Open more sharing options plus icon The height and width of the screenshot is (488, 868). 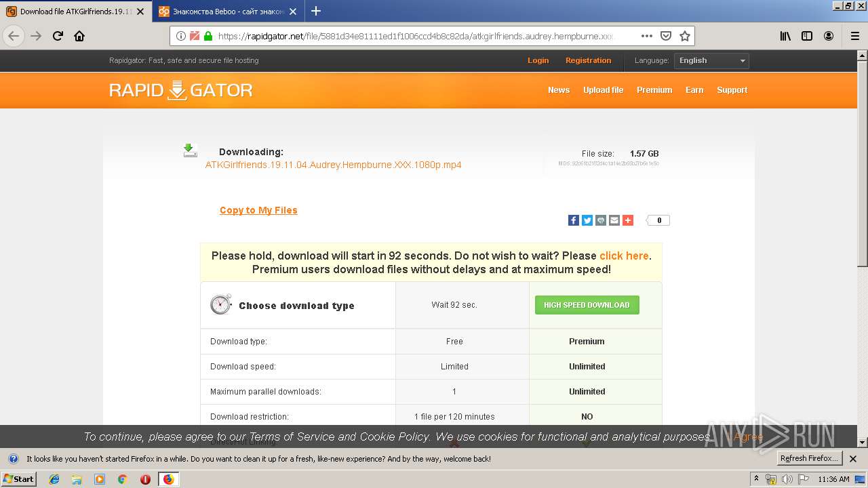(x=628, y=220)
